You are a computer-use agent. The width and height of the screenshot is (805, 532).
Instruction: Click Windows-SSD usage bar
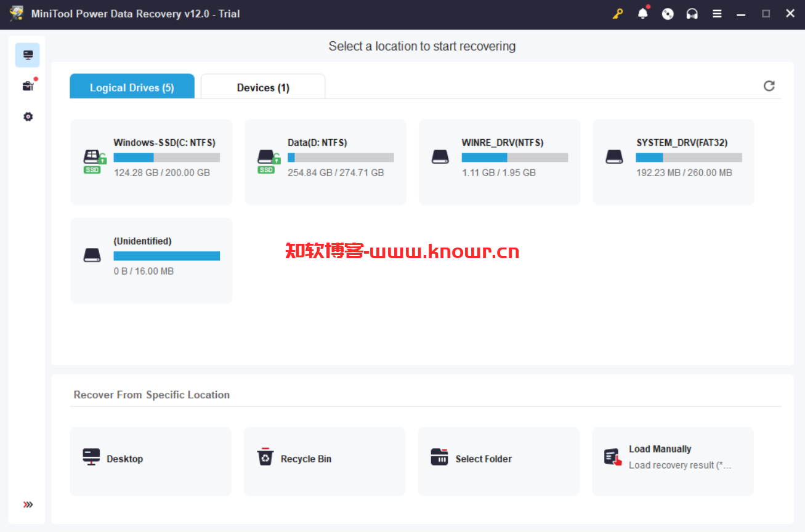tap(167, 158)
